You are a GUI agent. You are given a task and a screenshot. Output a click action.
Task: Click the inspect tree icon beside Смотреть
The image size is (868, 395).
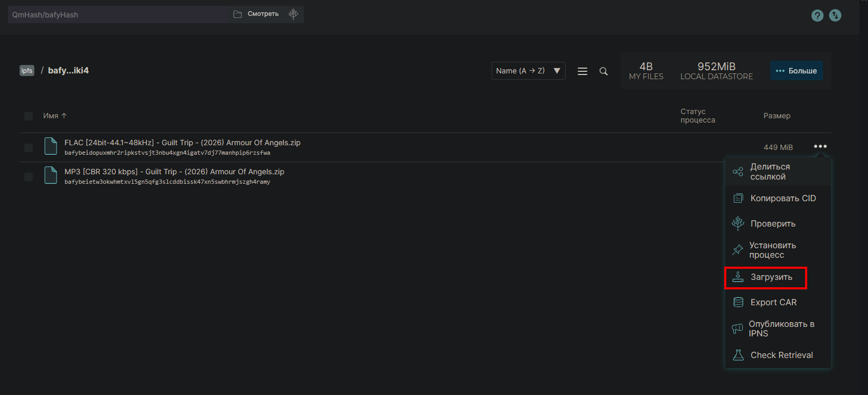coord(293,14)
